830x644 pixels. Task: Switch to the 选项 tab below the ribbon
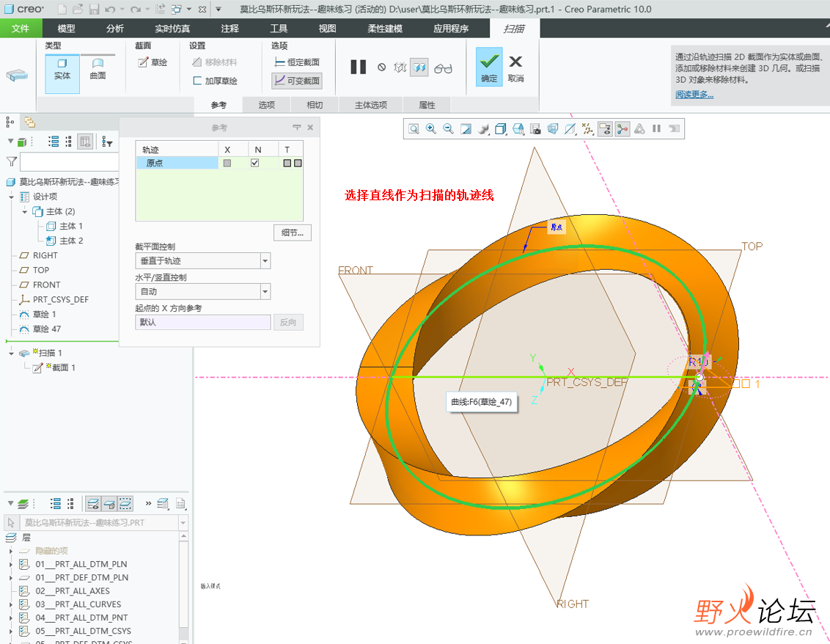(x=266, y=105)
